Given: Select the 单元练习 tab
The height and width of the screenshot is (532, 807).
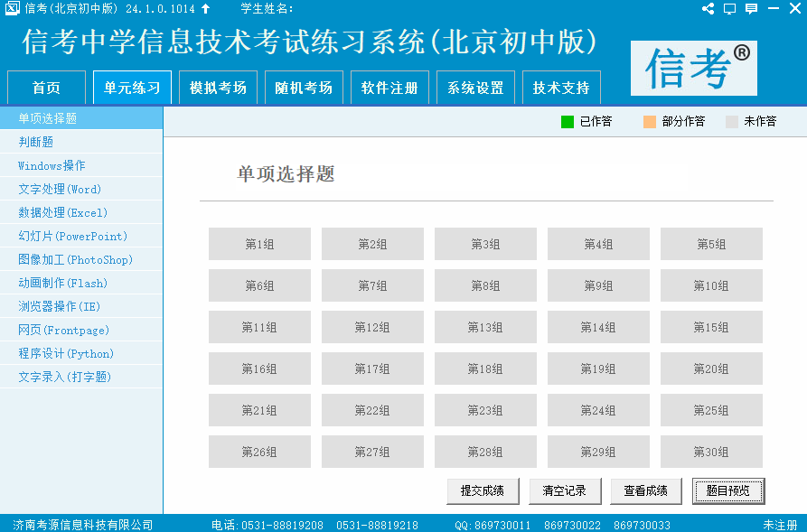Looking at the screenshot, I should click(132, 88).
